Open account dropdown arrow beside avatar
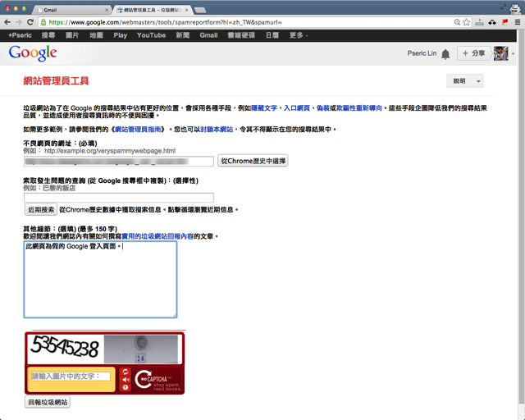 [x=513, y=53]
